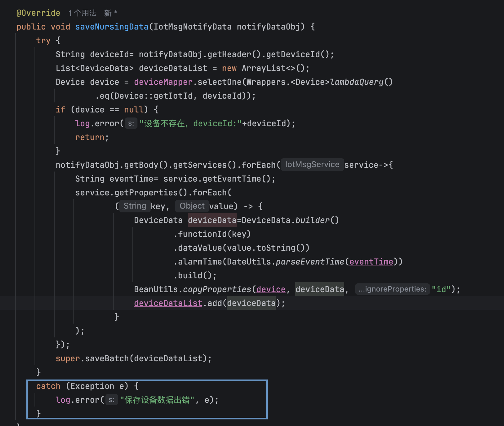Click the underlined deviceDataList variable
Viewport: 504px width, 426px height.
coord(168,303)
